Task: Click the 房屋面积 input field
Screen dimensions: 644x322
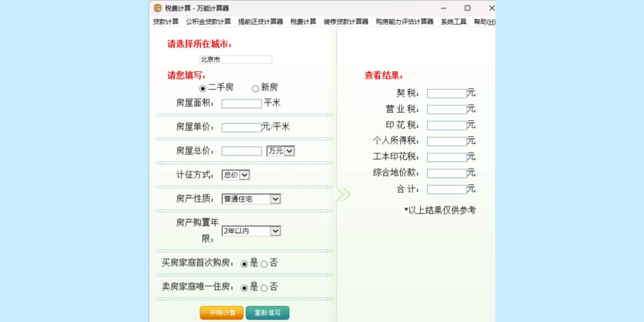Action: click(x=241, y=104)
